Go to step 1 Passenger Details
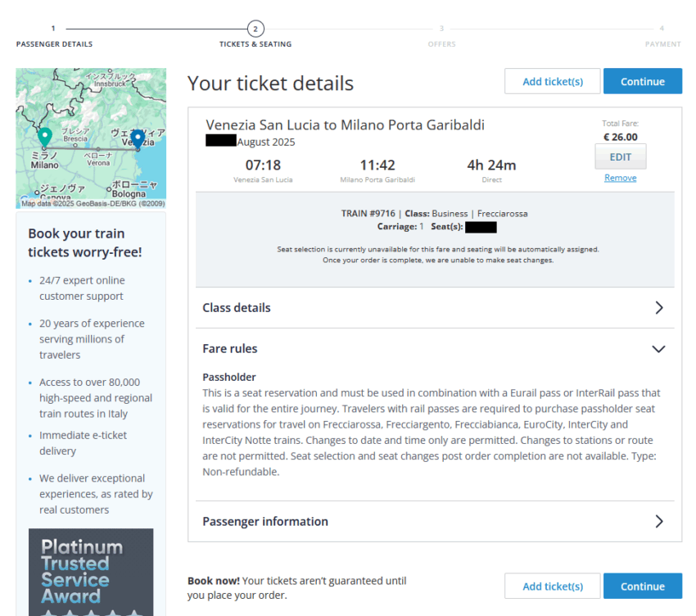The width and height of the screenshot is (696, 616). click(x=54, y=29)
